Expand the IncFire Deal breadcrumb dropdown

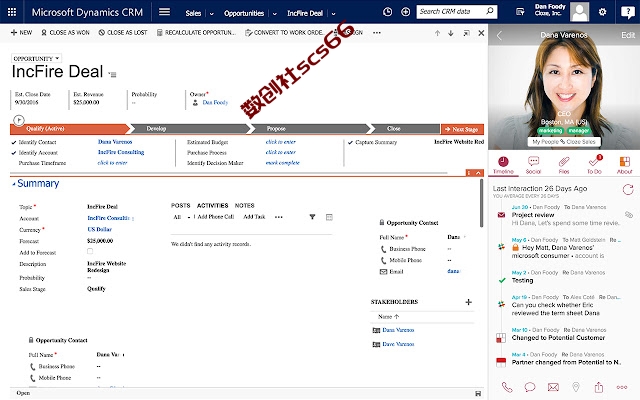click(333, 14)
